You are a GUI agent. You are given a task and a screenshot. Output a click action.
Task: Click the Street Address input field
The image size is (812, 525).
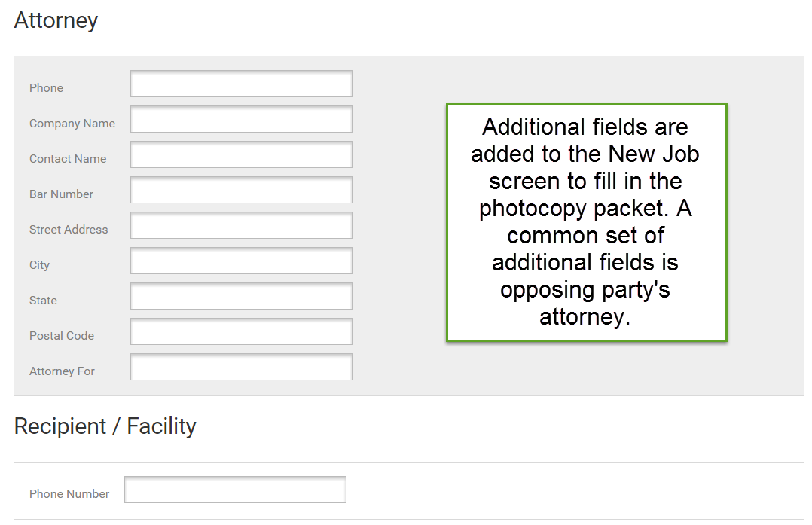(x=240, y=225)
